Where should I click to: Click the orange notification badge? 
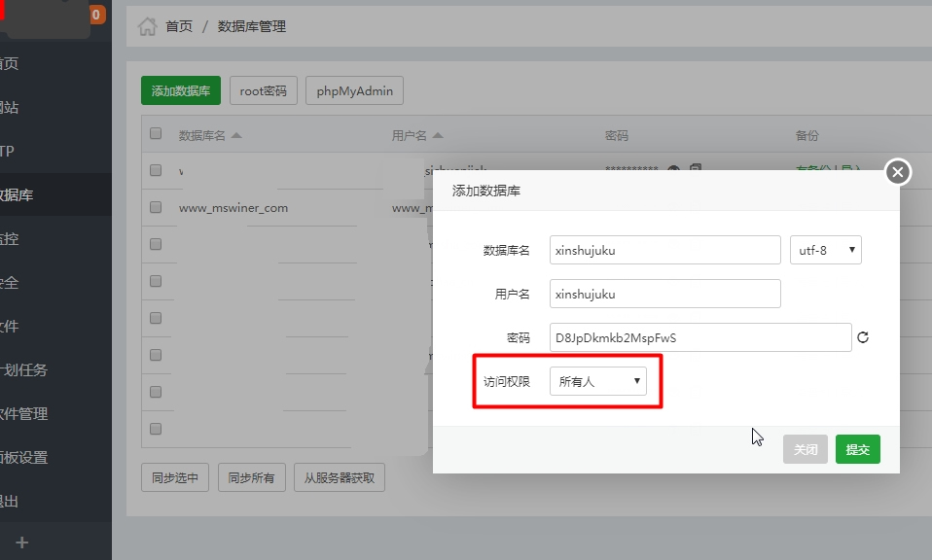[97, 15]
